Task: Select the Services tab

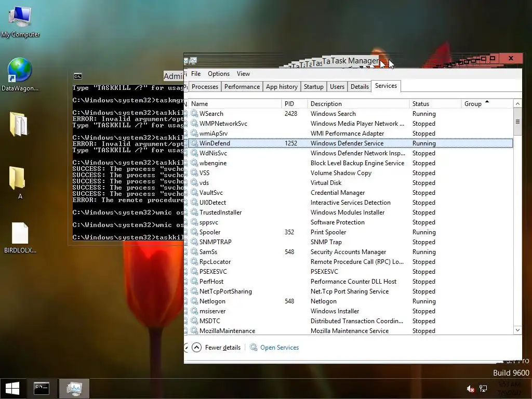Action: pos(386,86)
